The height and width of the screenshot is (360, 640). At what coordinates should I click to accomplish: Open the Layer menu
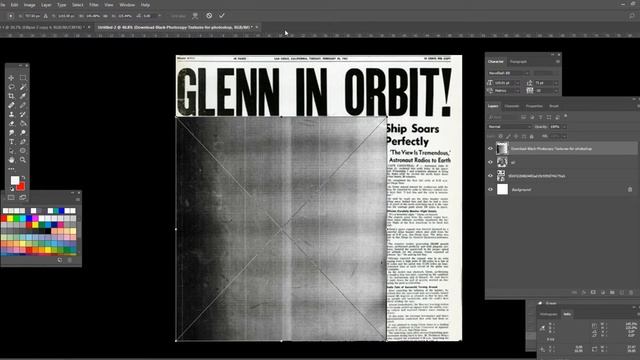tap(46, 5)
